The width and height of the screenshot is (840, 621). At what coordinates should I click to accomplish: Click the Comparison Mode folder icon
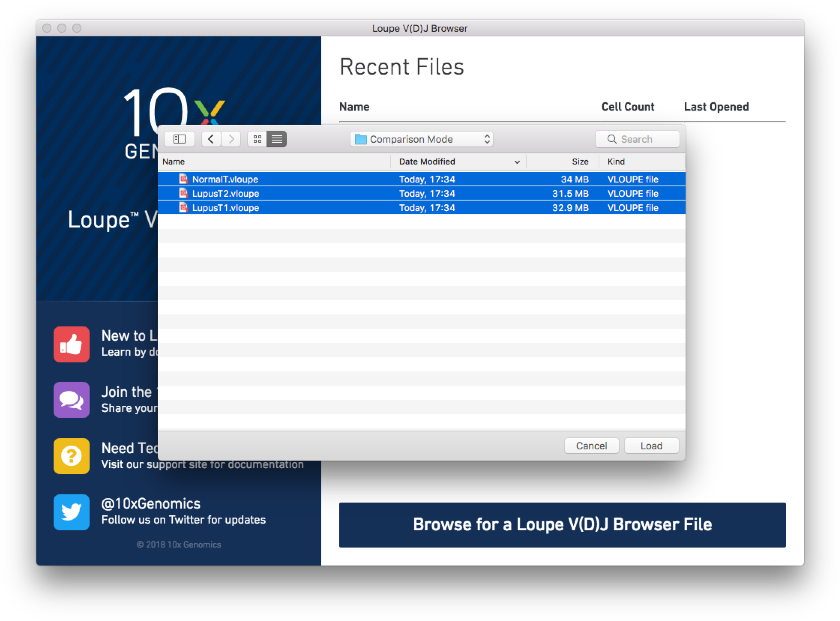coord(360,139)
